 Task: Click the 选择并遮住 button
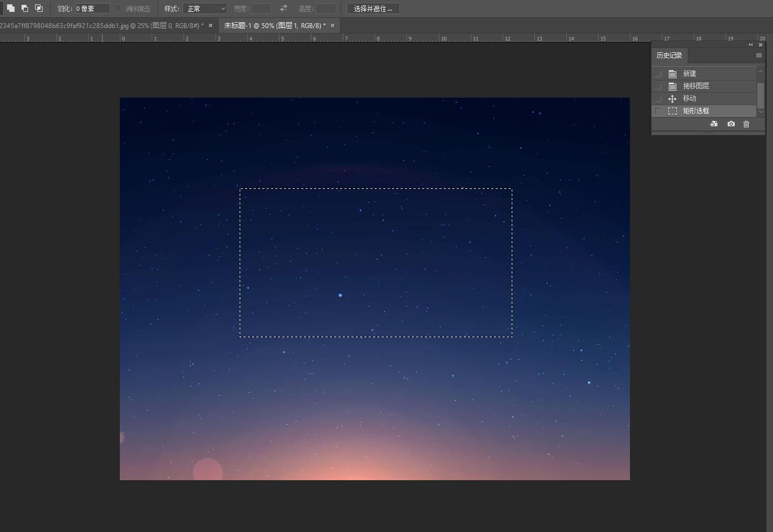pos(373,9)
